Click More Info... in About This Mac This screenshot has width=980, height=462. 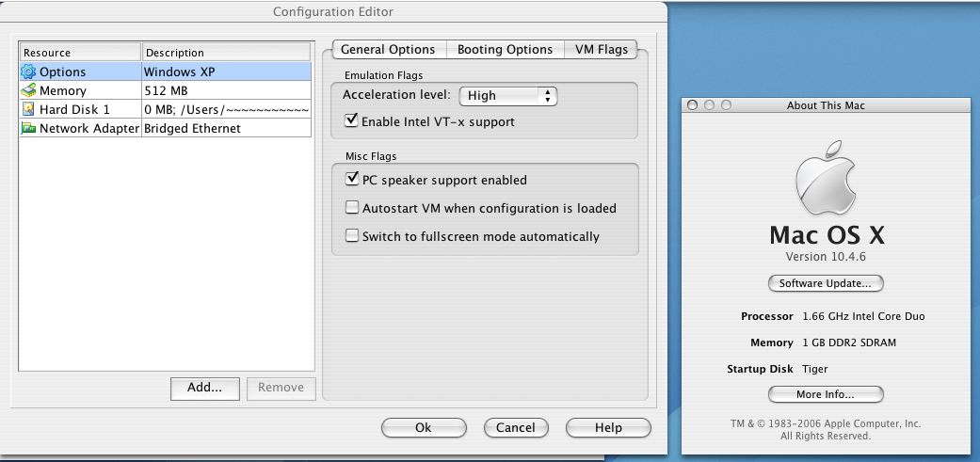point(825,394)
